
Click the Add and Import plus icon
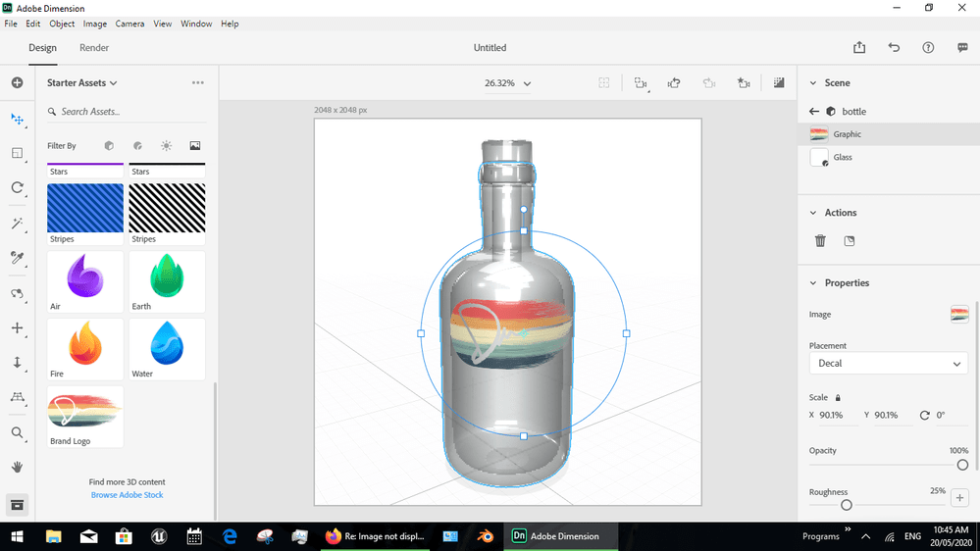pyautogui.click(x=17, y=83)
